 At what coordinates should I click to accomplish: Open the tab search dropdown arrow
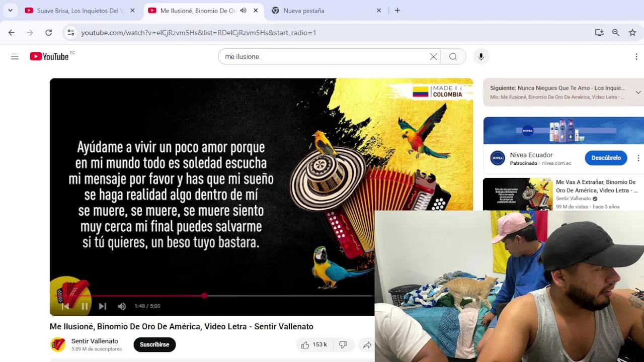click(x=10, y=10)
